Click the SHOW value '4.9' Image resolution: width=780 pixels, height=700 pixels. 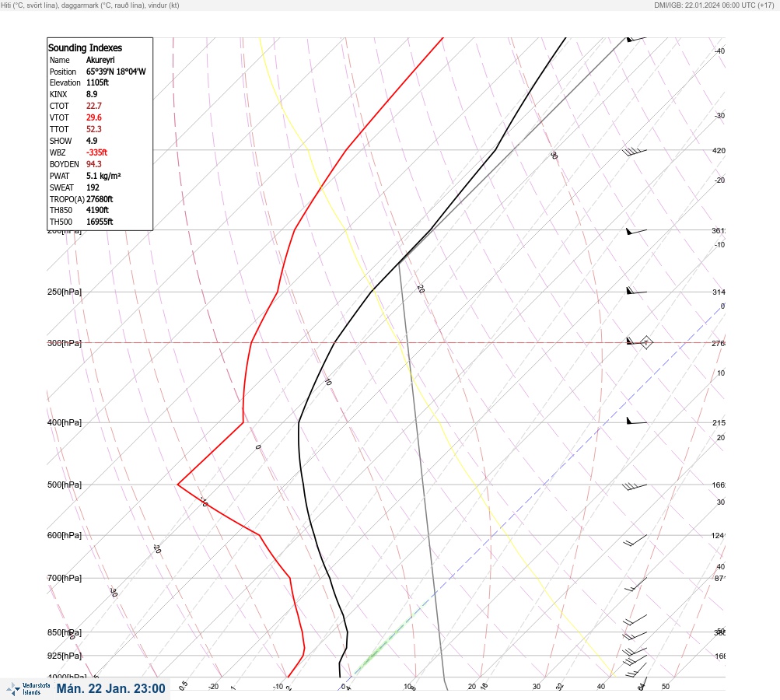click(92, 141)
